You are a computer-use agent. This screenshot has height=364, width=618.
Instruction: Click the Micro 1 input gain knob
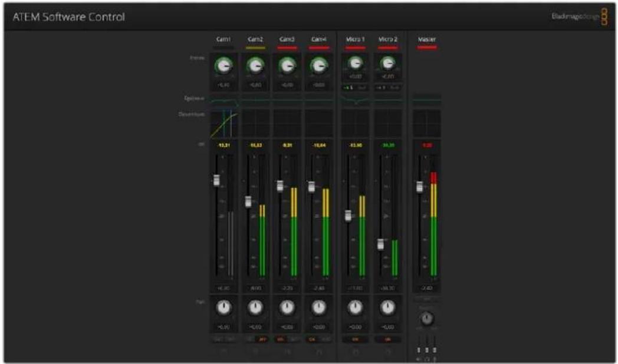coord(355,63)
